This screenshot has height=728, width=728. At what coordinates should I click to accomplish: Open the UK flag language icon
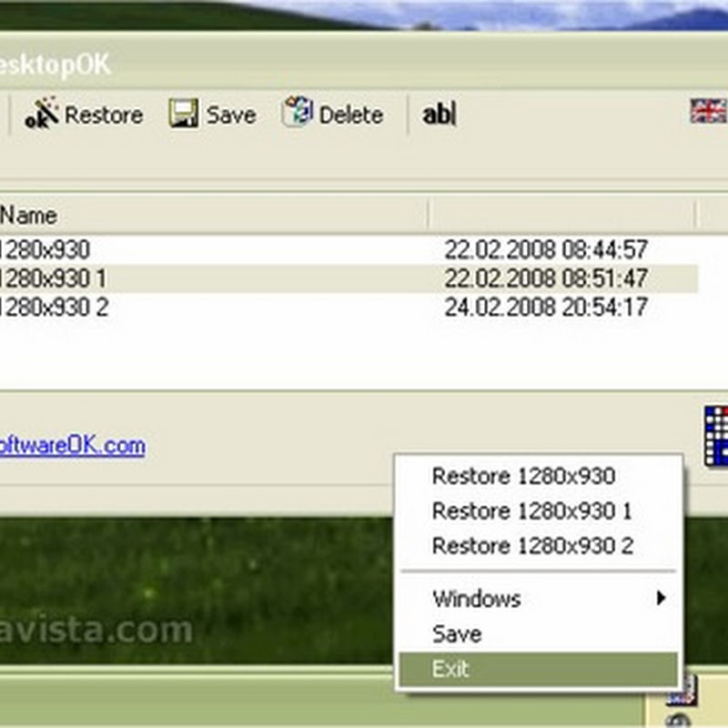pos(709,111)
